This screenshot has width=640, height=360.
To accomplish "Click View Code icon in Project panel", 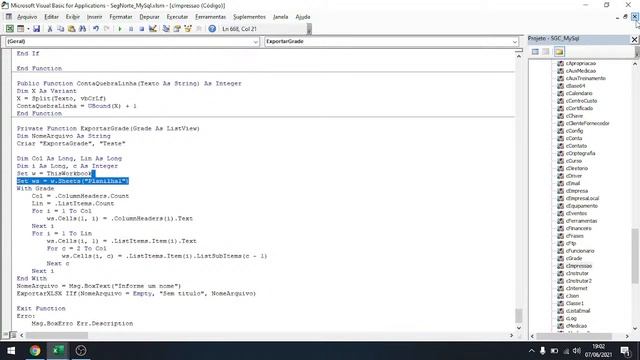I will [535, 52].
